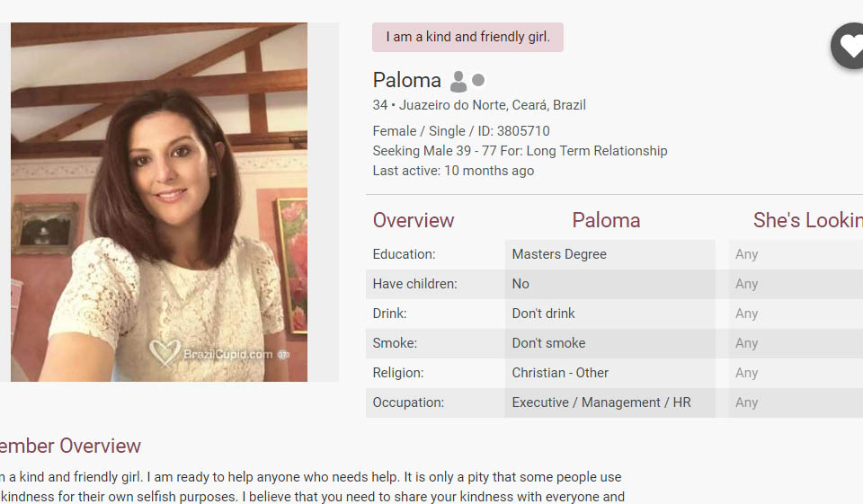Click the 'Don't smoke' value cell
The height and width of the screenshot is (504, 863).
click(x=548, y=343)
